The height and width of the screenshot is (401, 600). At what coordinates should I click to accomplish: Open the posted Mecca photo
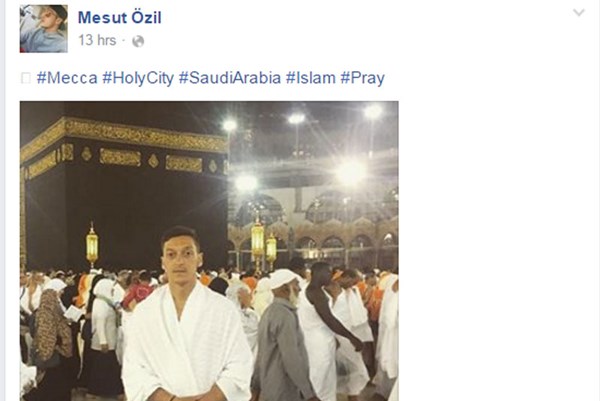click(x=209, y=251)
